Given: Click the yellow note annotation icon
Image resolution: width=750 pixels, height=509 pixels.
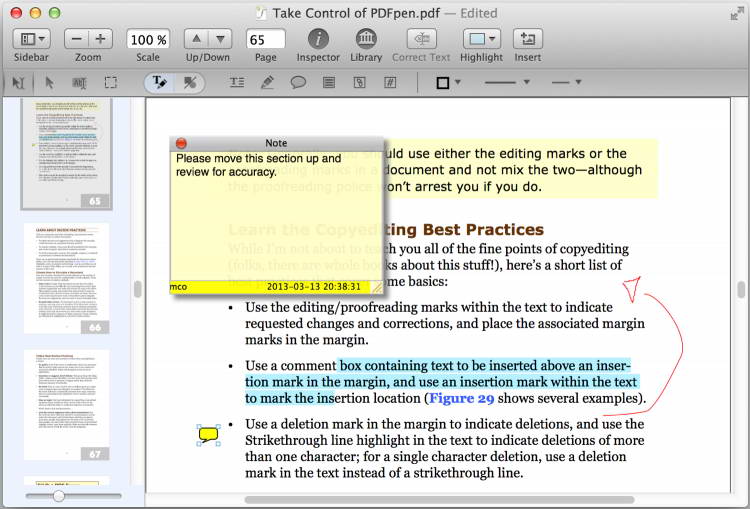Looking at the screenshot, I should (x=209, y=434).
